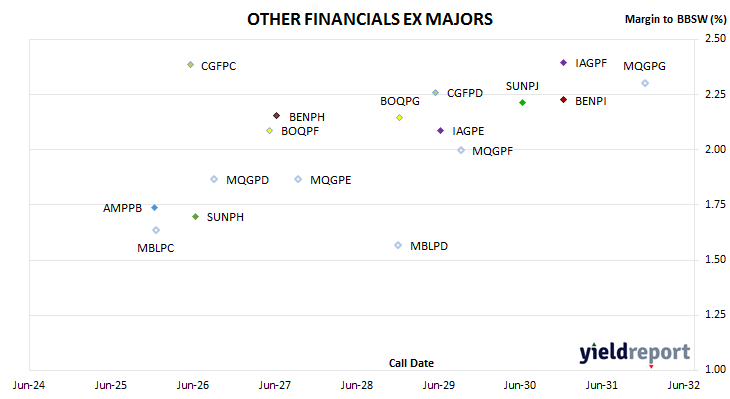730x399 pixels.
Task: Click the MQGPD data label text
Action: 247,180
